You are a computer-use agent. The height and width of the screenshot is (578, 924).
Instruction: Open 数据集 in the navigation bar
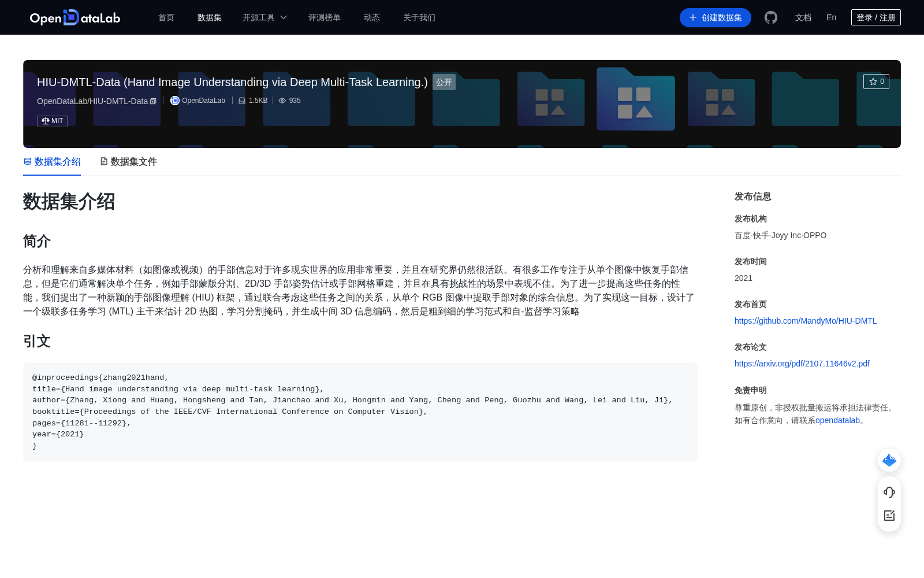click(x=210, y=17)
